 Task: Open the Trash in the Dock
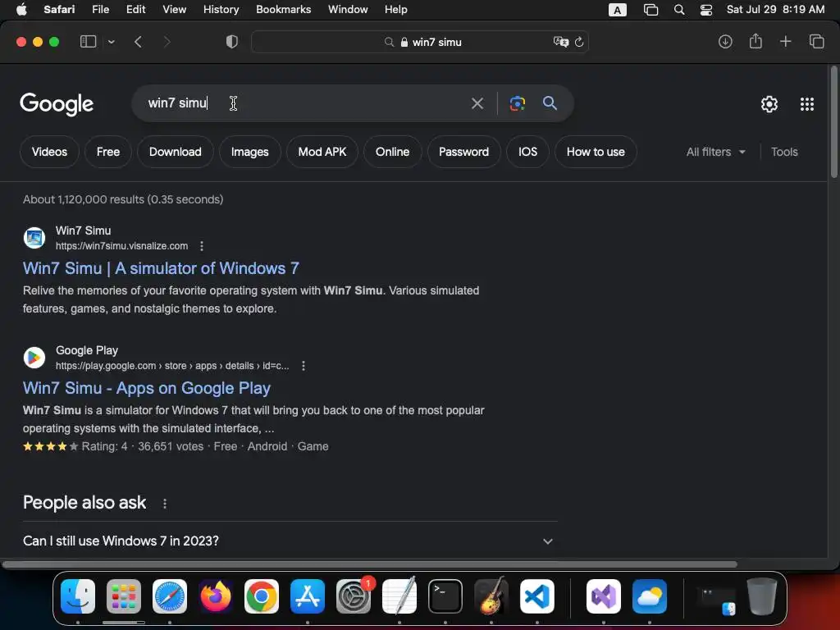pyautogui.click(x=762, y=596)
